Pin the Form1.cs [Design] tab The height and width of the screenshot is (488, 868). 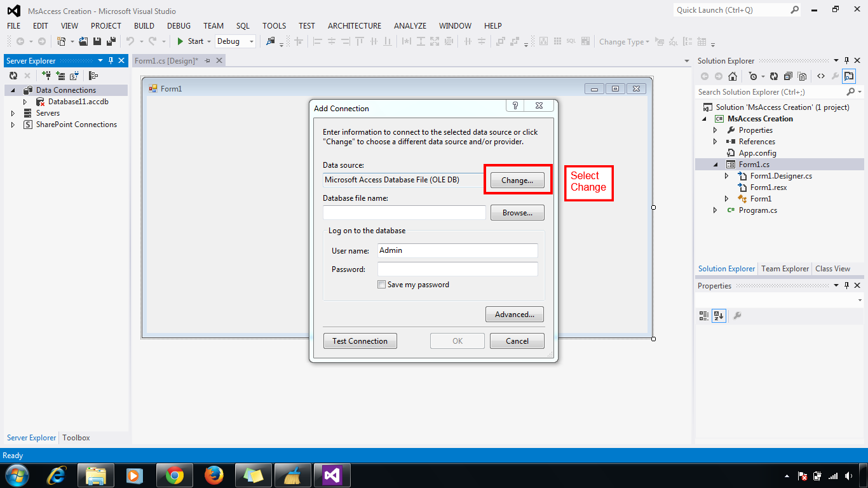tap(208, 60)
